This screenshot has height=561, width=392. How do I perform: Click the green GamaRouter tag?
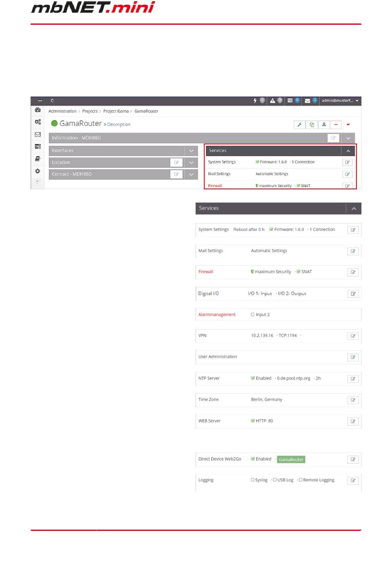pos(291,460)
